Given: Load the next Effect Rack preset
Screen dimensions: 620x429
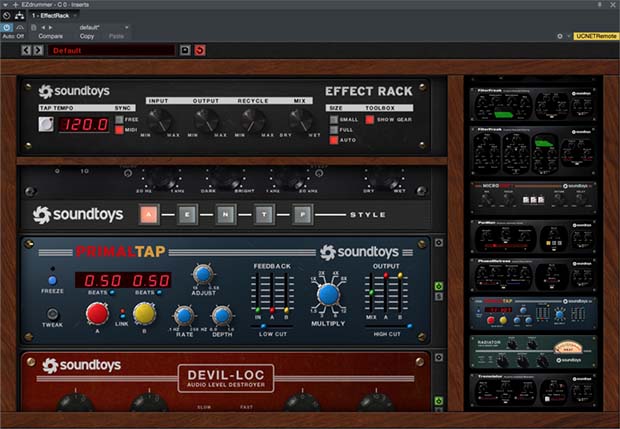Looking at the screenshot, I should [x=38, y=50].
